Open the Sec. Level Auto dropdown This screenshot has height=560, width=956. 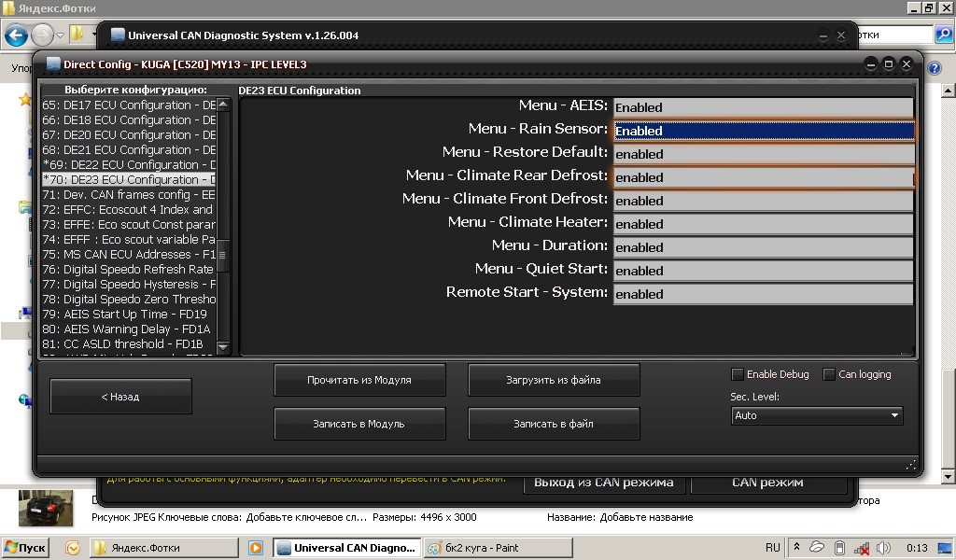[x=816, y=415]
